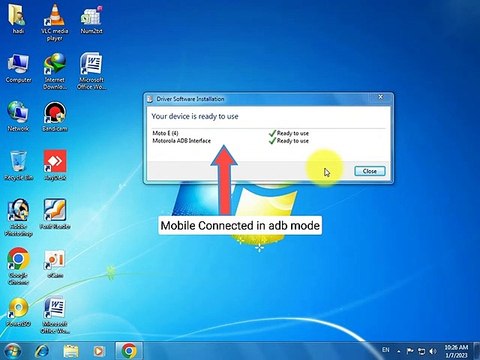The width and height of the screenshot is (480, 360).
Task: Launch Internet Explorer from the taskbar
Action: click(x=42, y=351)
